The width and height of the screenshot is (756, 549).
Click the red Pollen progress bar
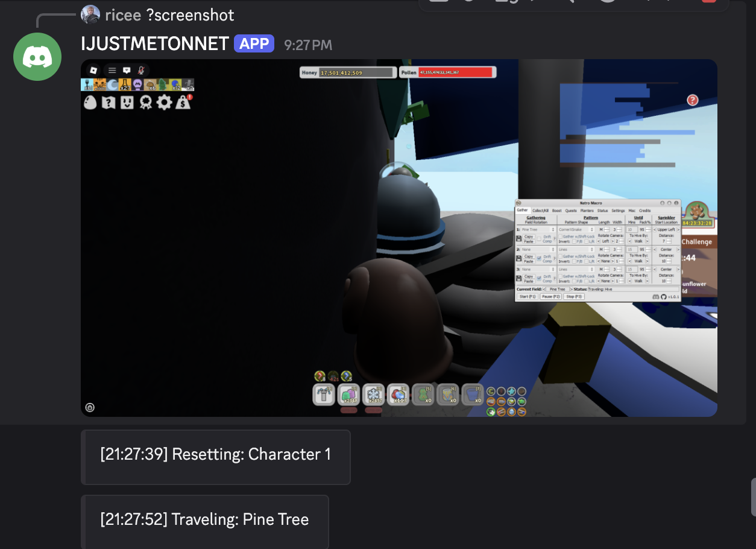[x=456, y=72]
